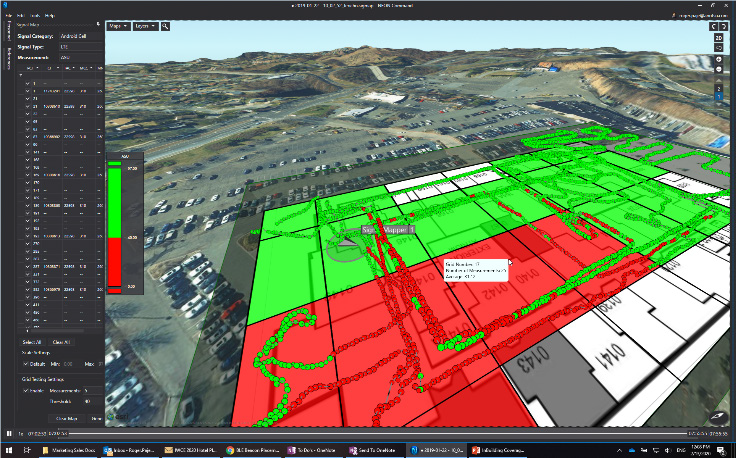Uncheck the checkbox for row 86
Image resolution: width=736 pixels, height=458 pixels.
(28, 145)
